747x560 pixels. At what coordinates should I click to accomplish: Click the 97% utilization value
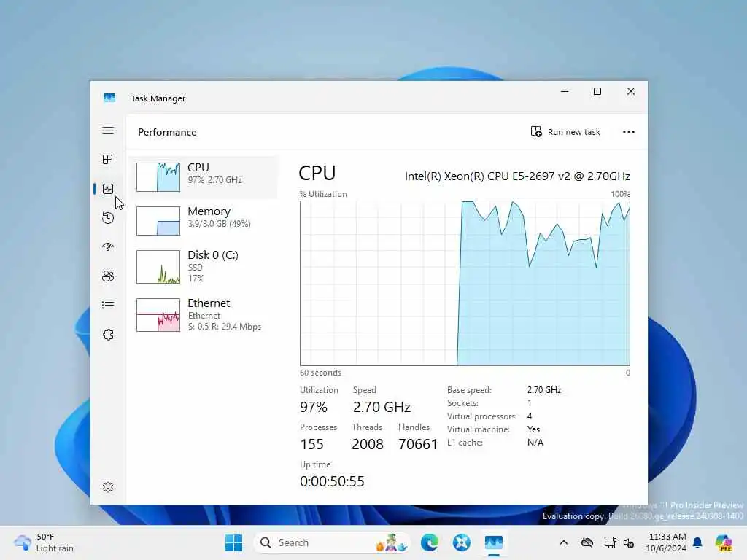click(314, 407)
